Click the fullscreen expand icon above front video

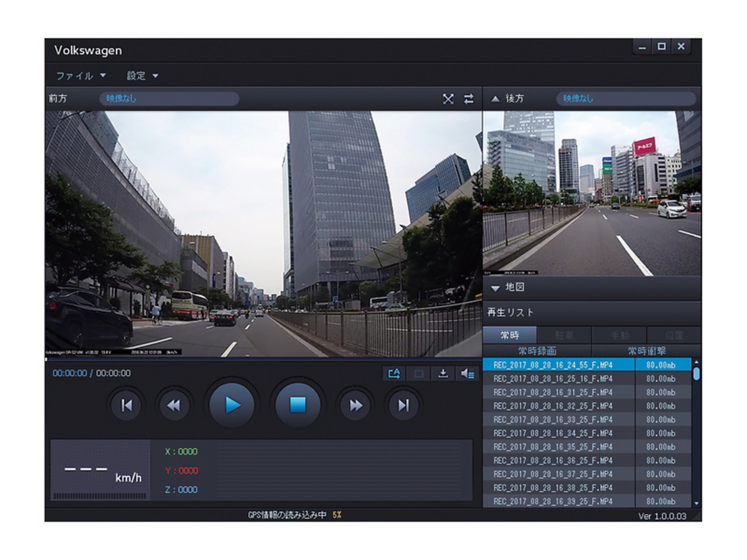tap(448, 99)
